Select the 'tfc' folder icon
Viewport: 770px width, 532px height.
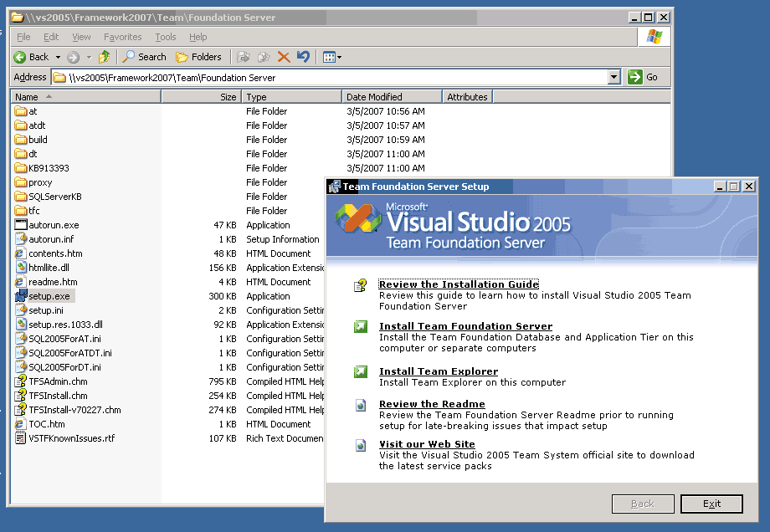21,211
